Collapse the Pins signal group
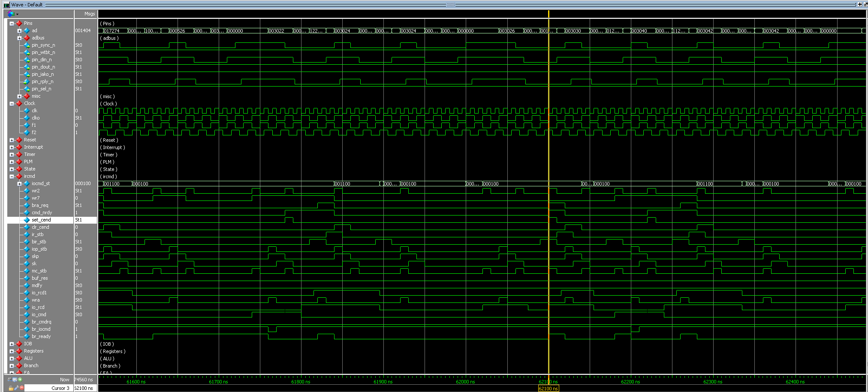The height and width of the screenshot is (392, 868). pyautogui.click(x=12, y=24)
